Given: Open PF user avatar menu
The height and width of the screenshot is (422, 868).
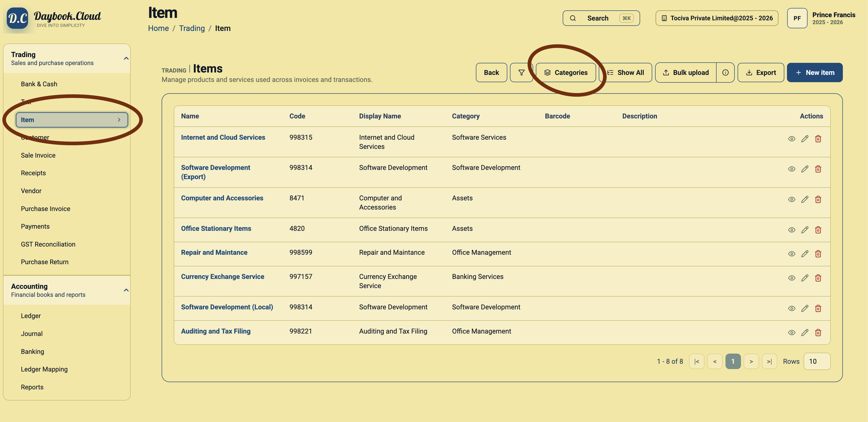Looking at the screenshot, I should pyautogui.click(x=797, y=18).
